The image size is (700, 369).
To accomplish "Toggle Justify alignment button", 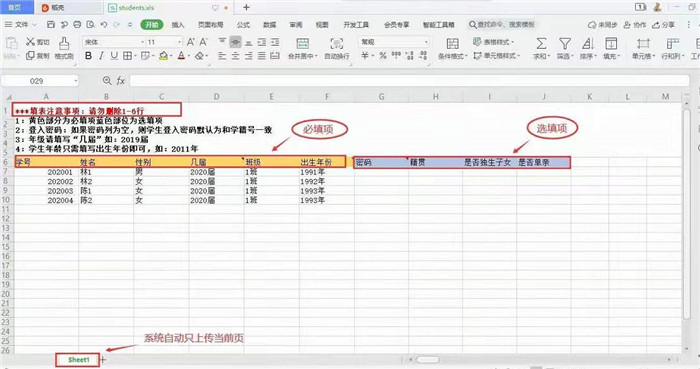I will coord(262,56).
